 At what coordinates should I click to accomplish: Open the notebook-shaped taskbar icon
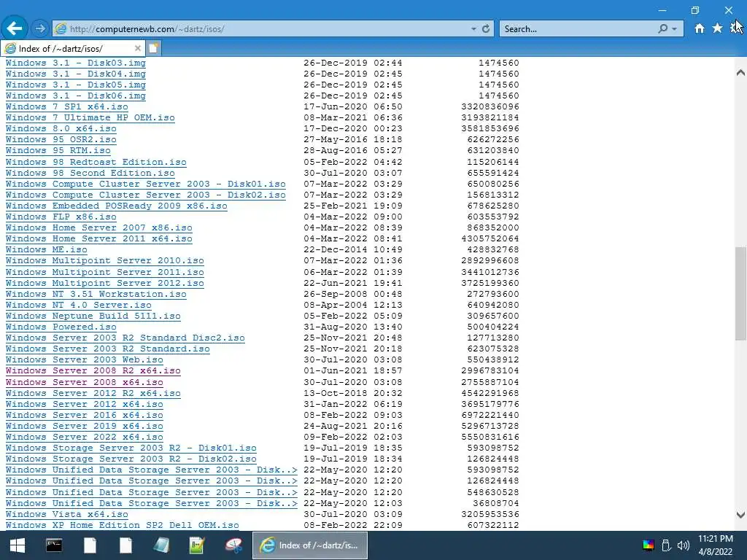(x=161, y=545)
